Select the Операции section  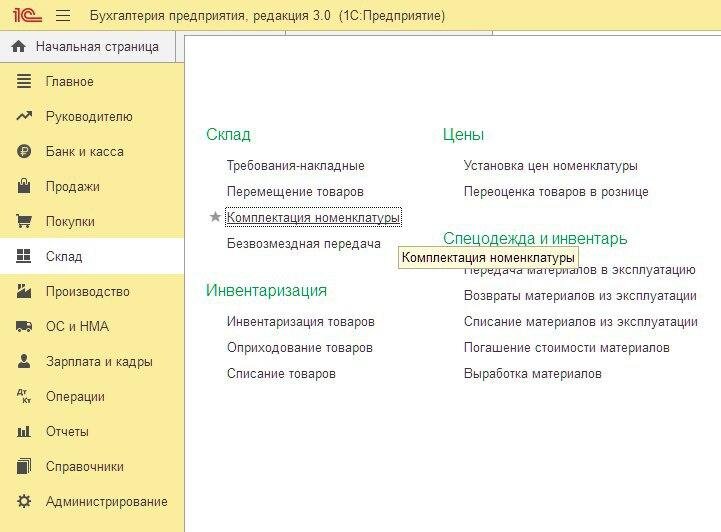[x=75, y=396]
